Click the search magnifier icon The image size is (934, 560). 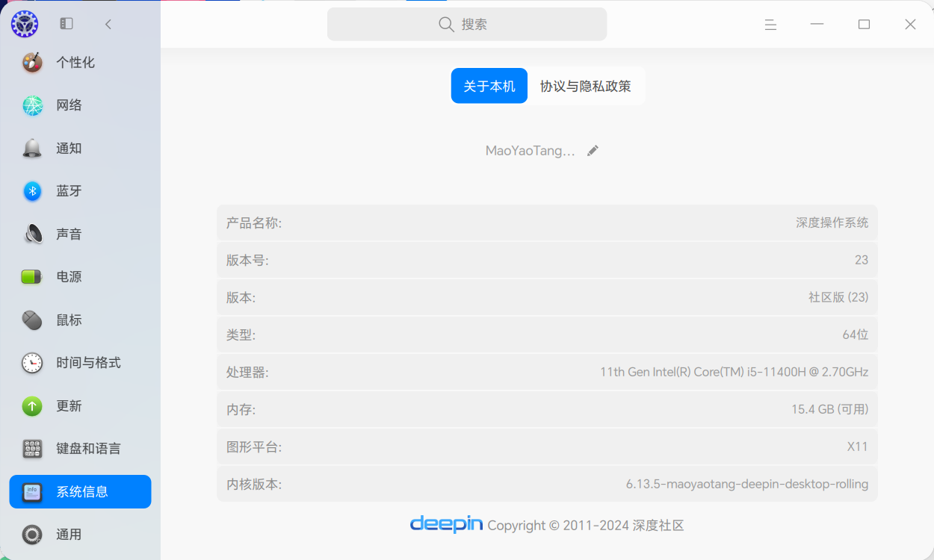pos(446,25)
